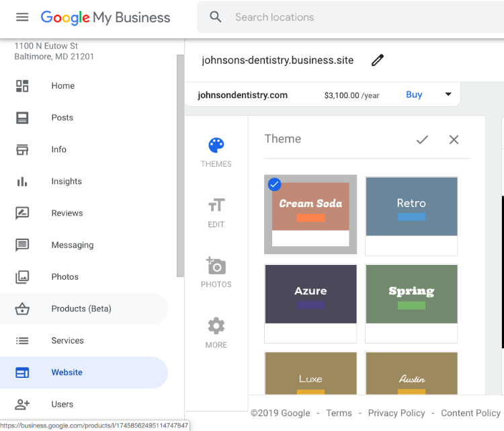Image resolution: width=504 pixels, height=431 pixels.
Task: Click the Products basket icon
Action: pos(22,309)
